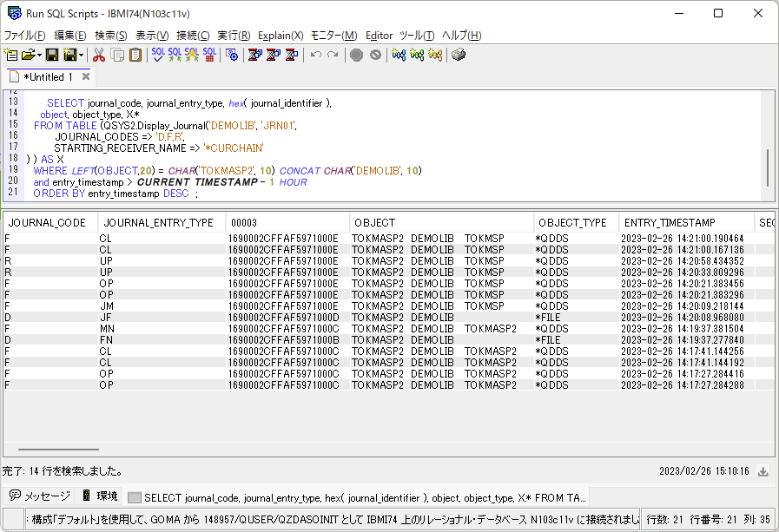
Task: Open the Explain(X) menu
Action: (281, 36)
